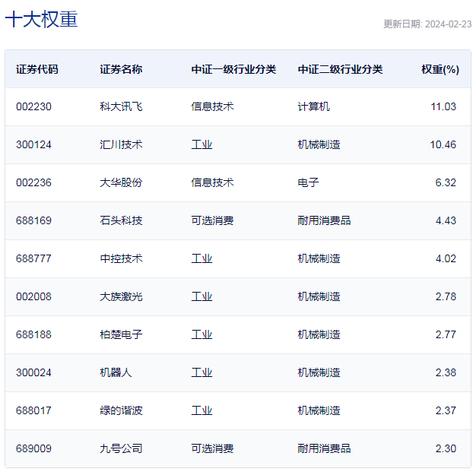Click 电子 in the 大华股份 row

coord(308,182)
